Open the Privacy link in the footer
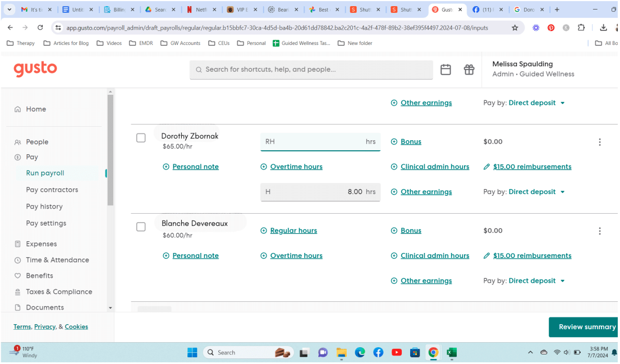The height and width of the screenshot is (364, 620). tap(45, 326)
